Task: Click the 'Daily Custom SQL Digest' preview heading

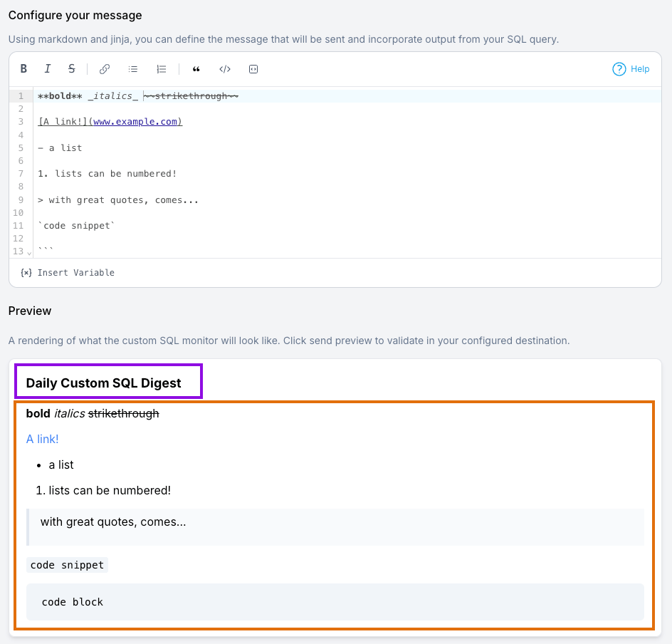Action: pos(104,383)
